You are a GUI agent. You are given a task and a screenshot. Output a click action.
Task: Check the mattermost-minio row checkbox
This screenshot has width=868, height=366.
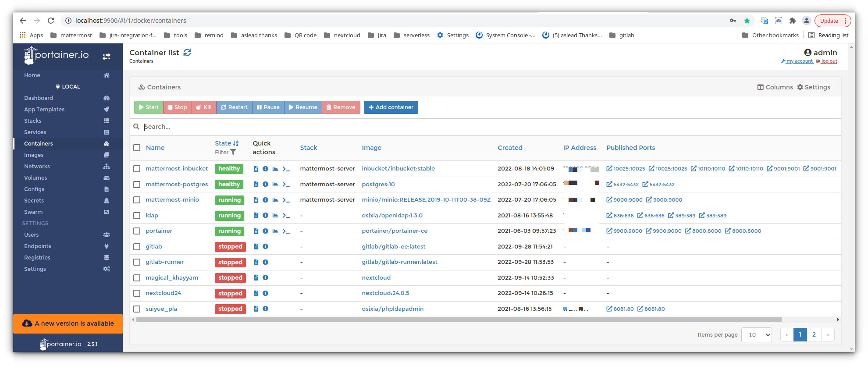pos(137,200)
